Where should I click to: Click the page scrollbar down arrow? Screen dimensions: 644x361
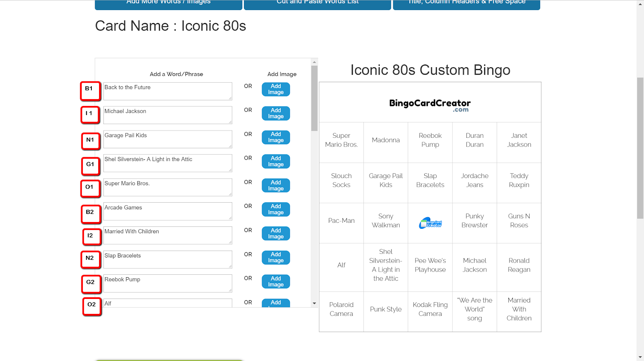click(640, 357)
